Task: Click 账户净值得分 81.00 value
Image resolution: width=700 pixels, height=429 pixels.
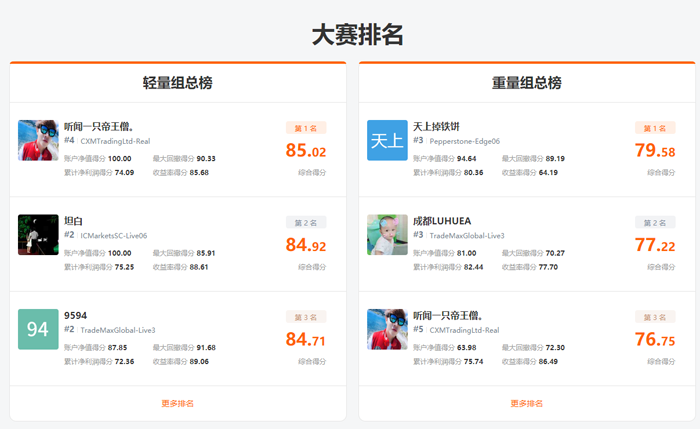Action: (467, 253)
